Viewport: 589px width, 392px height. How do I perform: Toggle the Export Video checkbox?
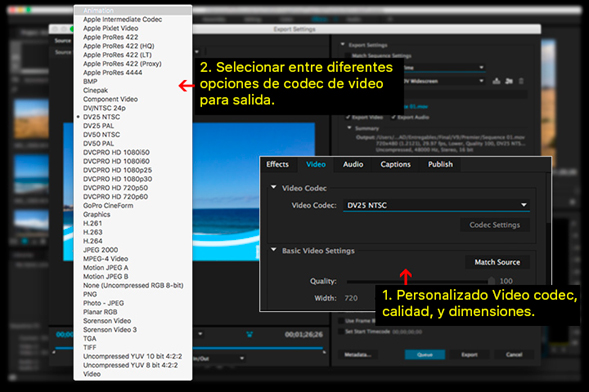point(348,117)
